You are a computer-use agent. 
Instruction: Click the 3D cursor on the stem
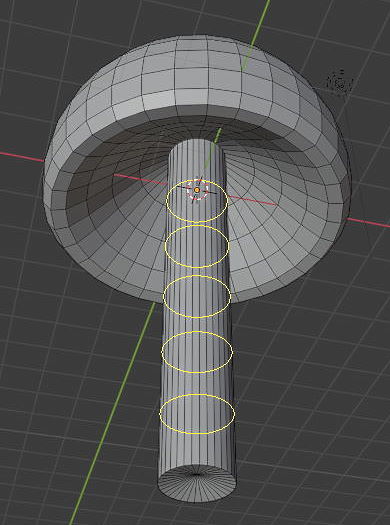(197, 190)
